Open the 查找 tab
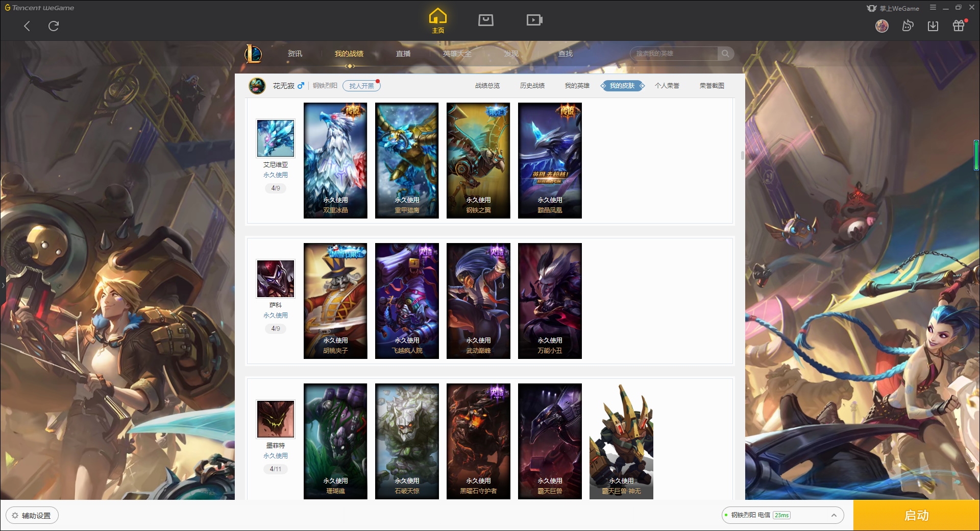This screenshot has height=531, width=980. pyautogui.click(x=566, y=54)
